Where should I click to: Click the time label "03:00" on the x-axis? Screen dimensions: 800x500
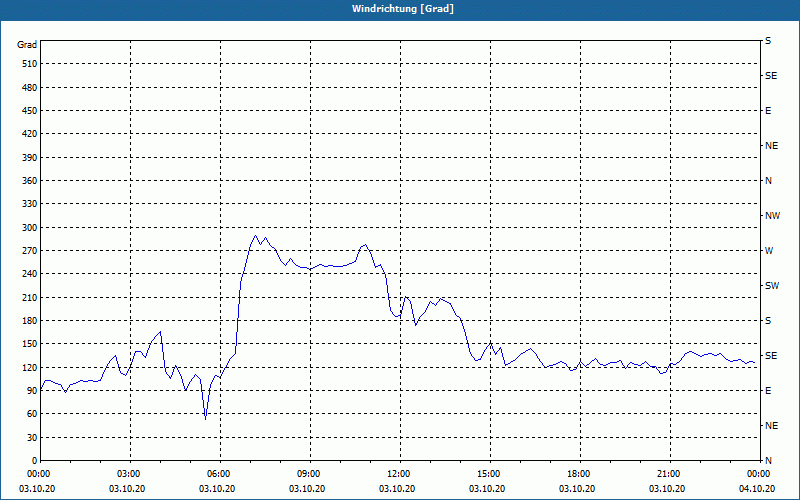click(131, 473)
